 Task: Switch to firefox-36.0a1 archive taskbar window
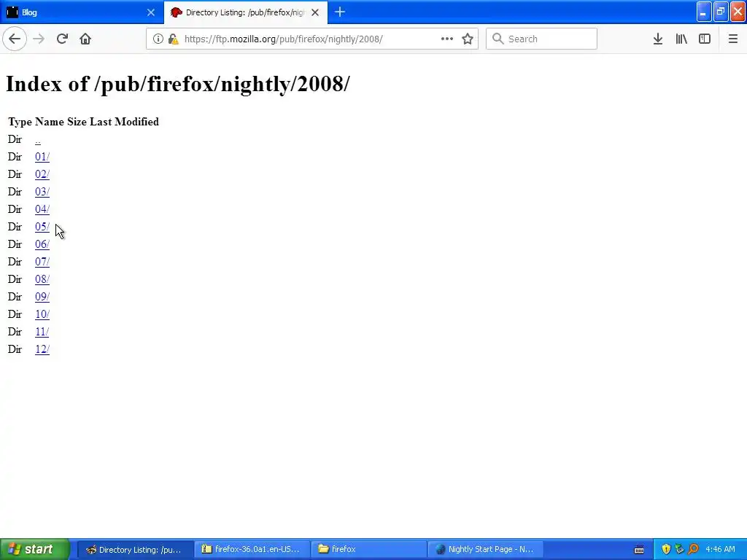click(x=252, y=550)
